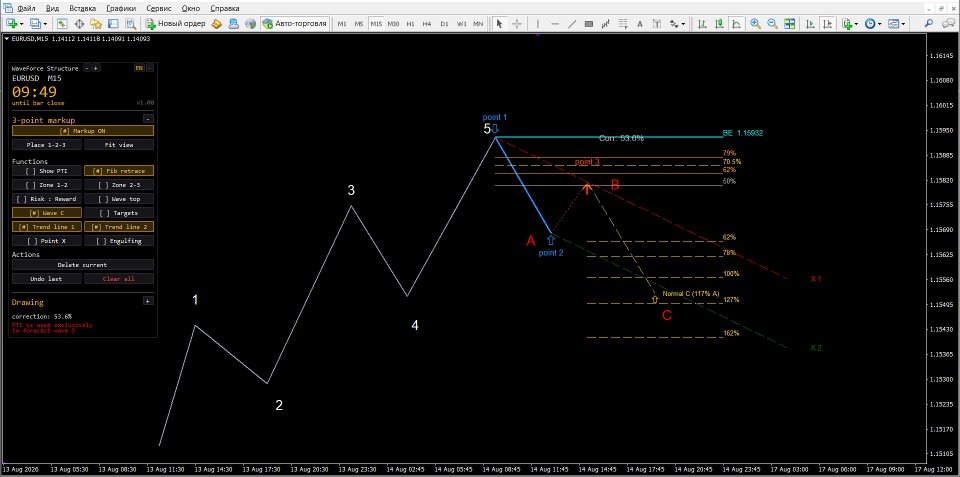960x477 pixels.
Task: Open the Файл menu
Action: pyautogui.click(x=26, y=9)
